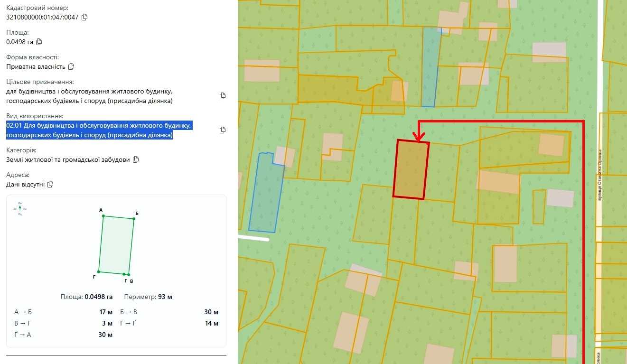Image resolution: width=627 pixels, height=364 pixels.
Task: Click the В → Г side length row
Action: [x=64, y=323]
